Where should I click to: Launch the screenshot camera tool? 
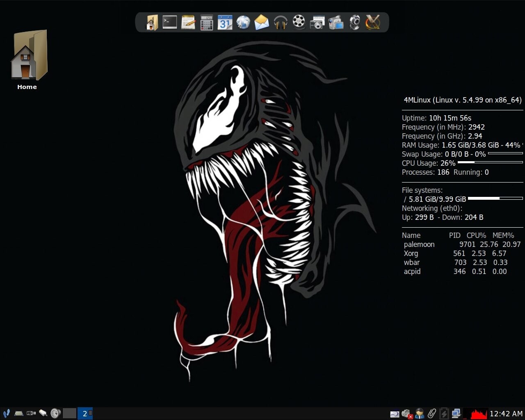317,23
